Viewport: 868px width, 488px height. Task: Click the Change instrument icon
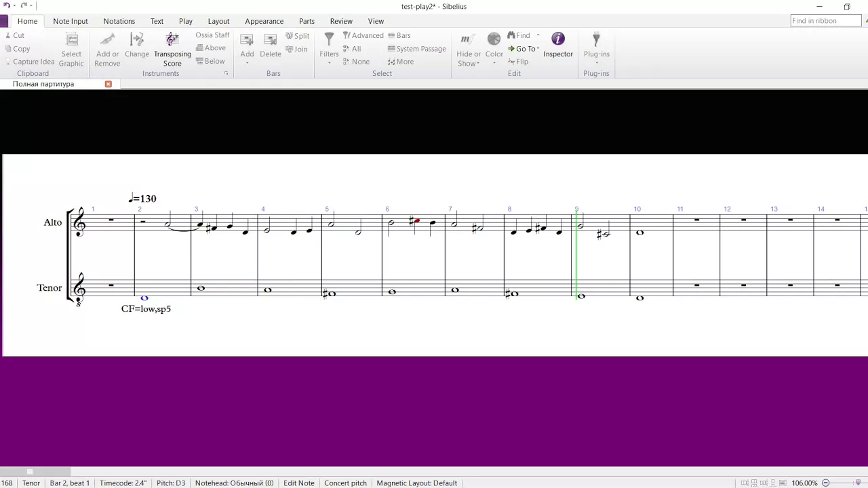pyautogui.click(x=137, y=40)
